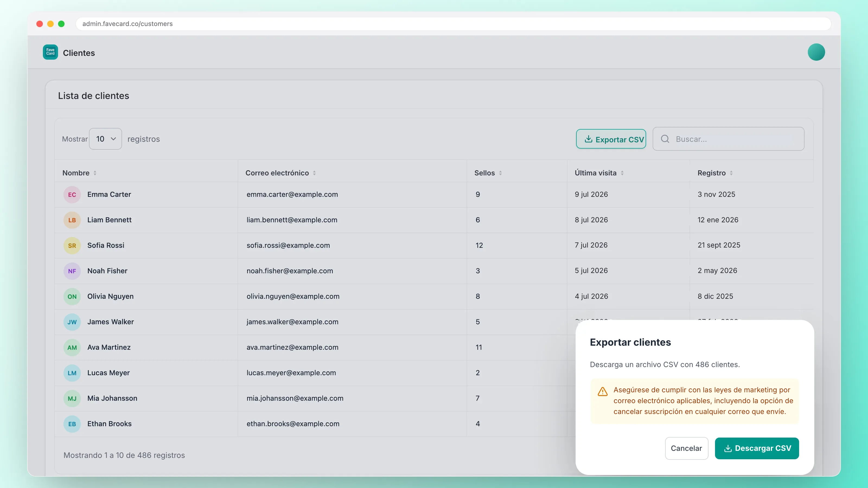Cancel the export clients dialog
This screenshot has width=868, height=488.
686,448
